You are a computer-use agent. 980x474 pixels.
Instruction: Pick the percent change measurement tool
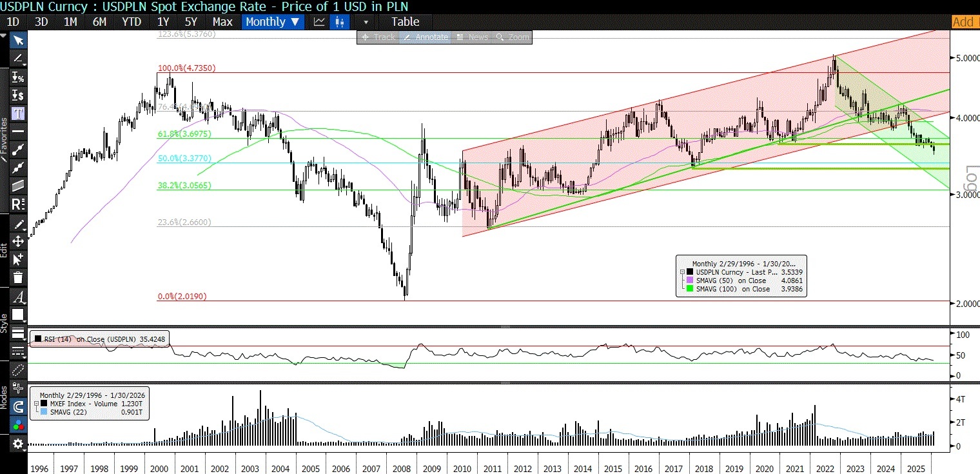click(18, 77)
